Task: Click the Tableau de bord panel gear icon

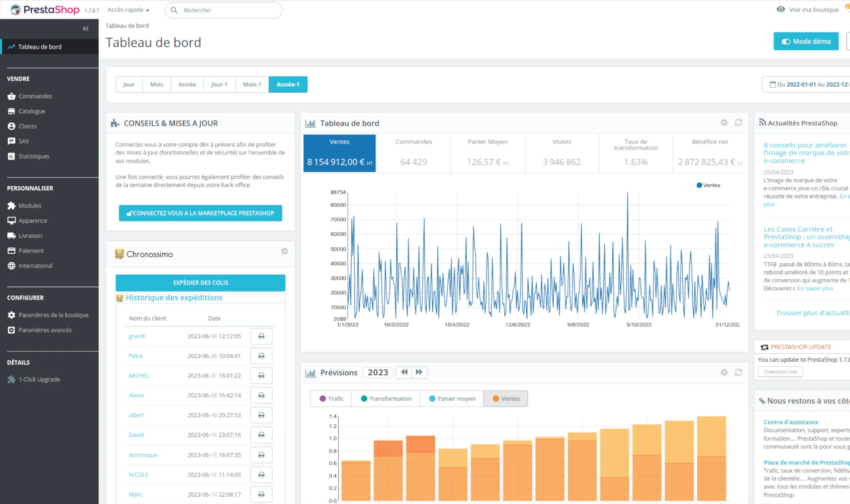Action: 724,123
